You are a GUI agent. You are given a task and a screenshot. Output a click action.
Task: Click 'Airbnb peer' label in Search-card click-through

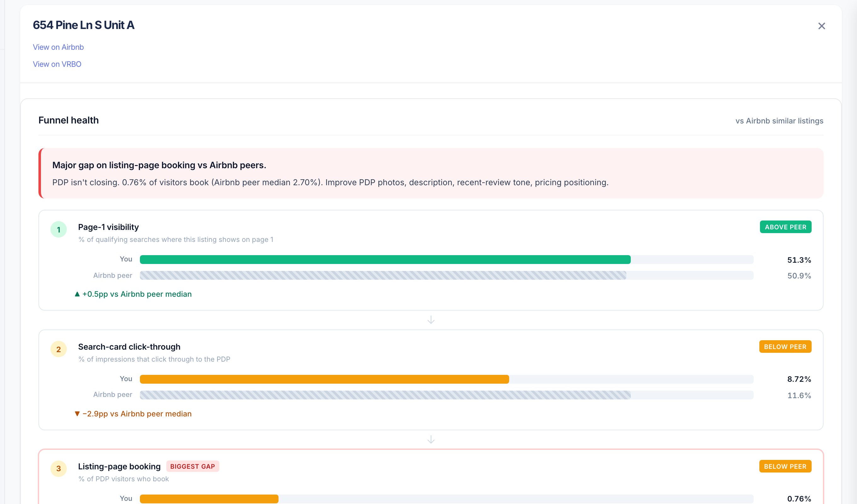point(112,394)
